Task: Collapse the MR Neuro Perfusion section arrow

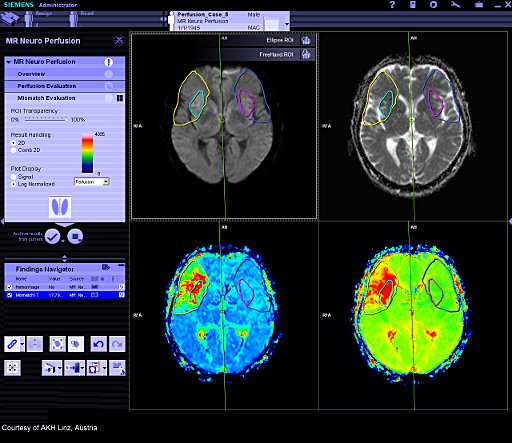Action: (9, 62)
